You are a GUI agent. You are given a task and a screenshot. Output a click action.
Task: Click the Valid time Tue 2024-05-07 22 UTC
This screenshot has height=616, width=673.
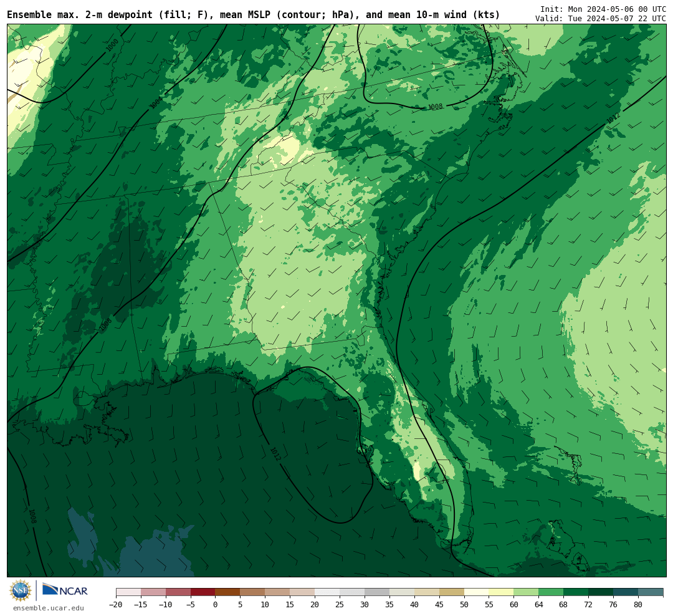click(601, 19)
